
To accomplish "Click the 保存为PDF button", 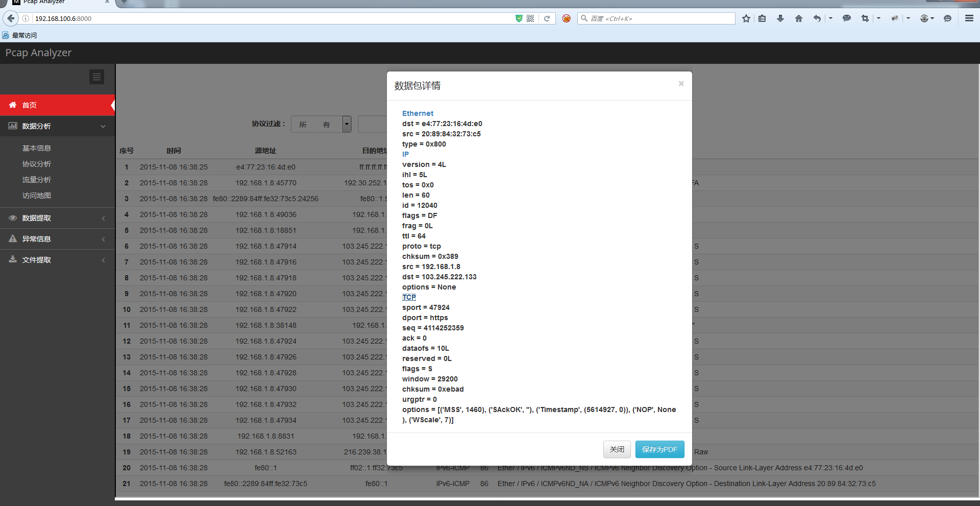I will tap(659, 449).
